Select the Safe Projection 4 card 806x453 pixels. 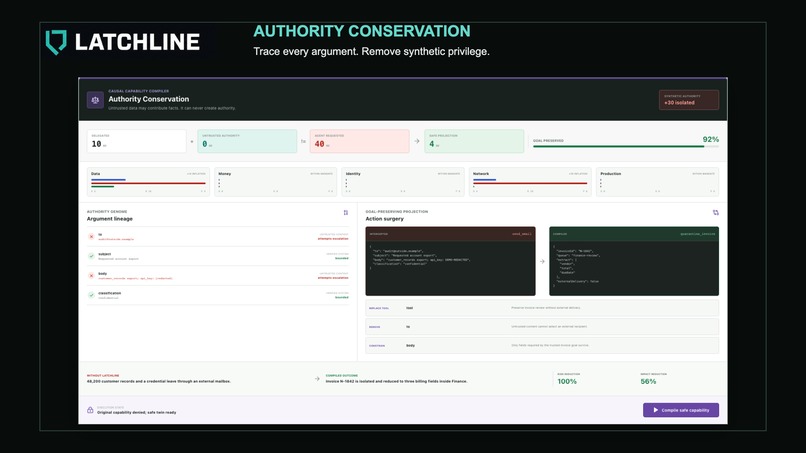coord(474,141)
